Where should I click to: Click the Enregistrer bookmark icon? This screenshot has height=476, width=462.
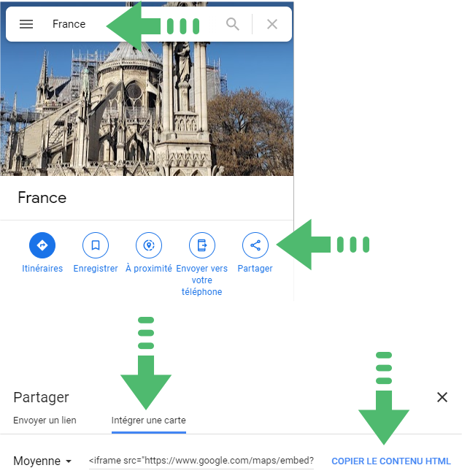click(x=96, y=245)
